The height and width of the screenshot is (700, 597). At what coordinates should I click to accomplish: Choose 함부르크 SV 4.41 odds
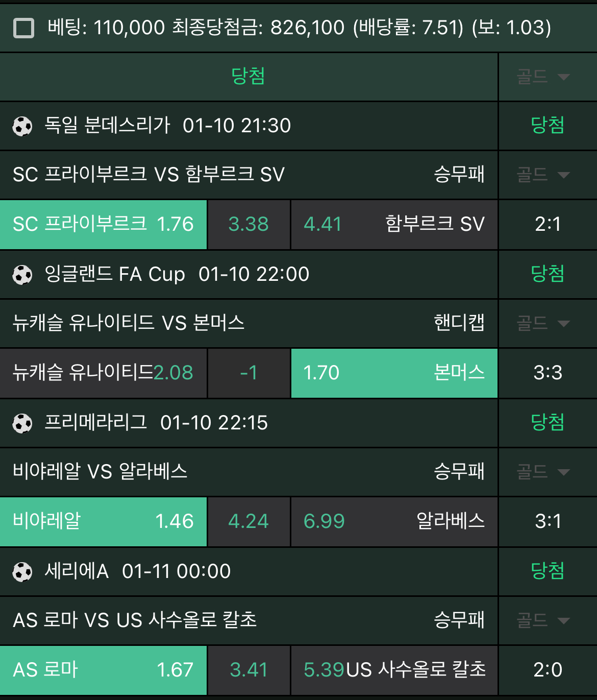point(394,225)
